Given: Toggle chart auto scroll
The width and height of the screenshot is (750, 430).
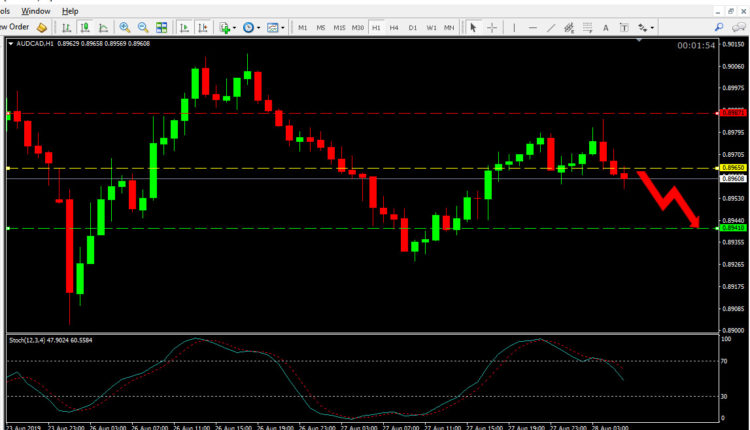Looking at the screenshot, I should click(184, 28).
